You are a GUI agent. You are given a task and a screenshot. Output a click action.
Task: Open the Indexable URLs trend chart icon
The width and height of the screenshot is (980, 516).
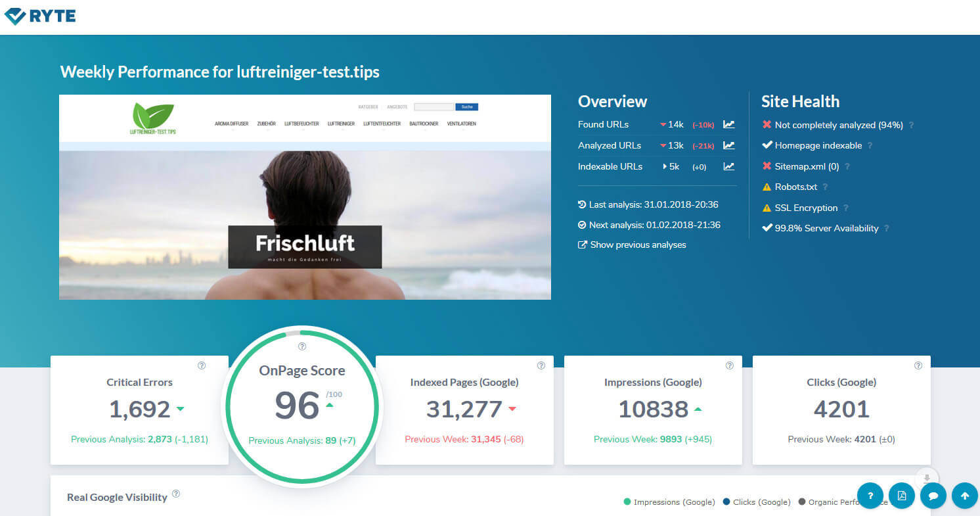[728, 166]
